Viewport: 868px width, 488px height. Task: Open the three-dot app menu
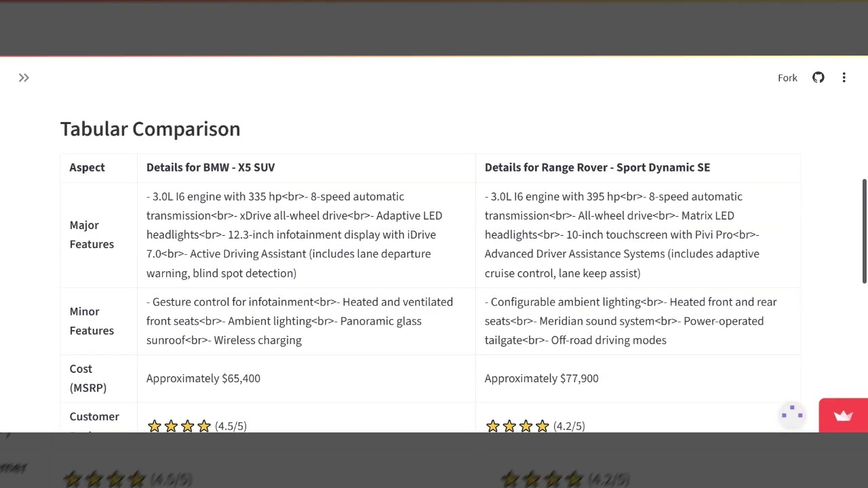tap(844, 78)
